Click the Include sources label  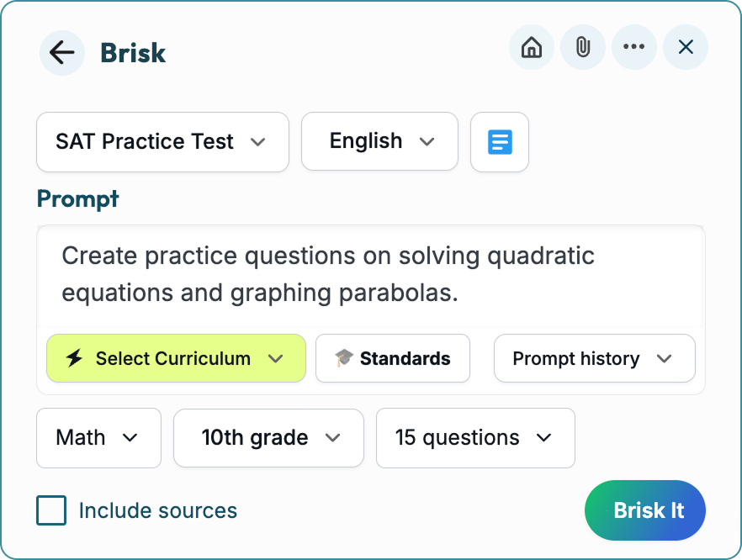point(158,510)
